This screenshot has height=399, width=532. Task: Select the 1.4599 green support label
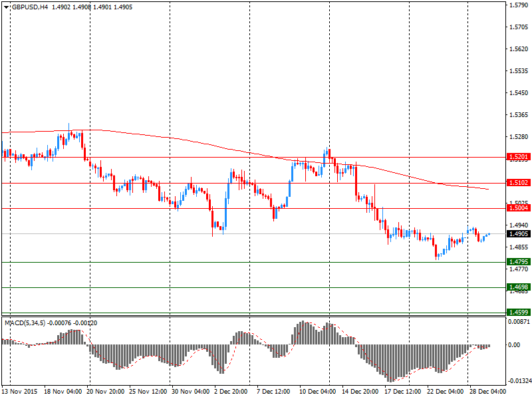click(519, 313)
